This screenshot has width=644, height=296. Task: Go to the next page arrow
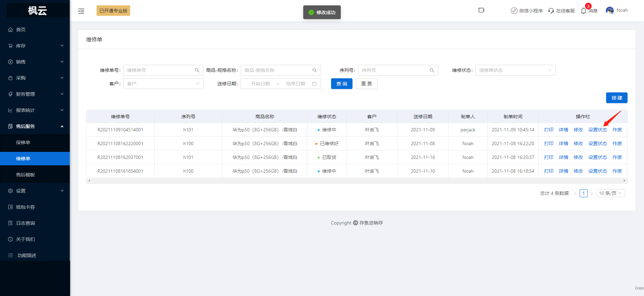coord(592,194)
